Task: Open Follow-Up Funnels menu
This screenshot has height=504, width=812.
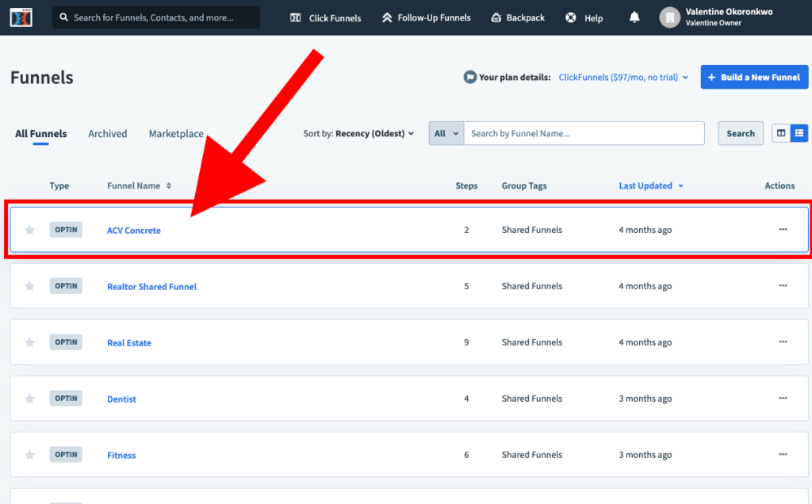Action: pos(426,17)
